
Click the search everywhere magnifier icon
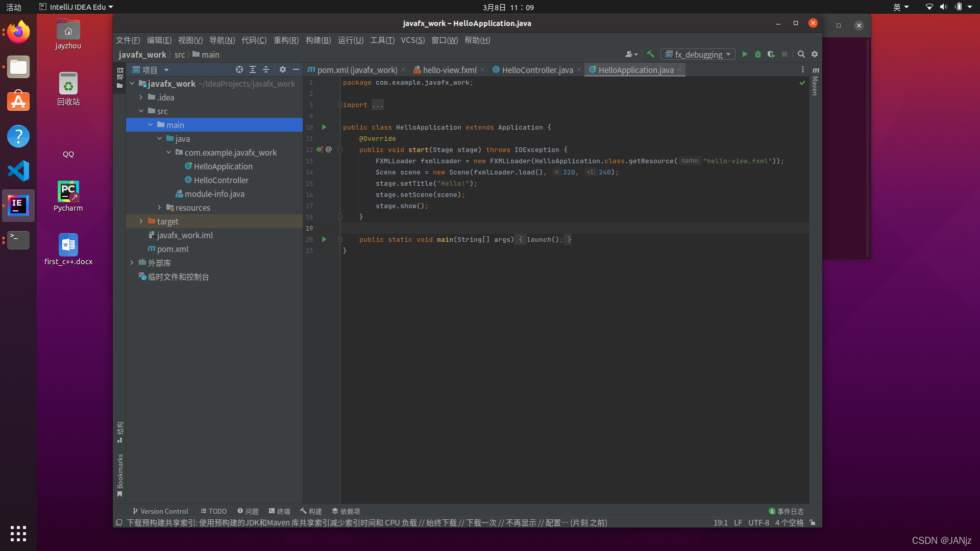click(801, 54)
